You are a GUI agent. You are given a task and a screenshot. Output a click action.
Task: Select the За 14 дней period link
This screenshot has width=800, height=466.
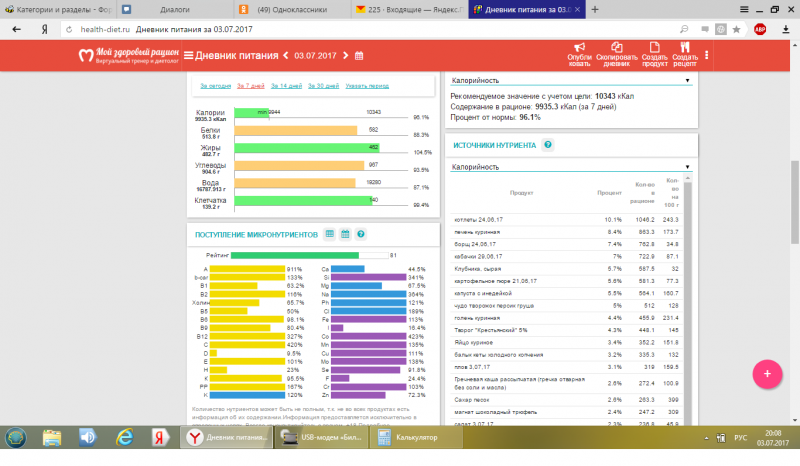(285, 86)
